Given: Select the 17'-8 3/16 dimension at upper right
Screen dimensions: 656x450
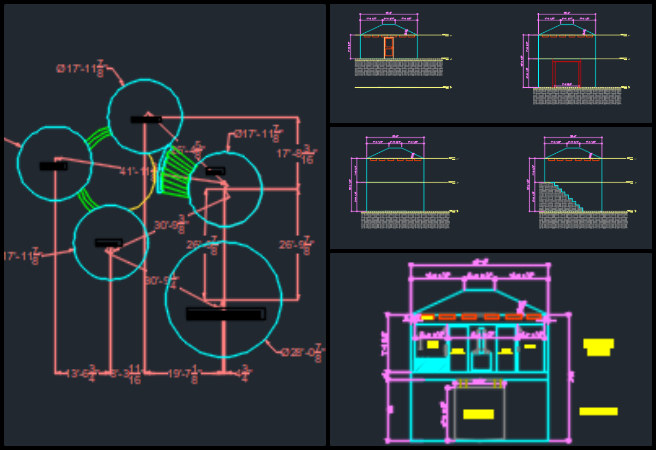Looking at the screenshot, I should (297, 154).
